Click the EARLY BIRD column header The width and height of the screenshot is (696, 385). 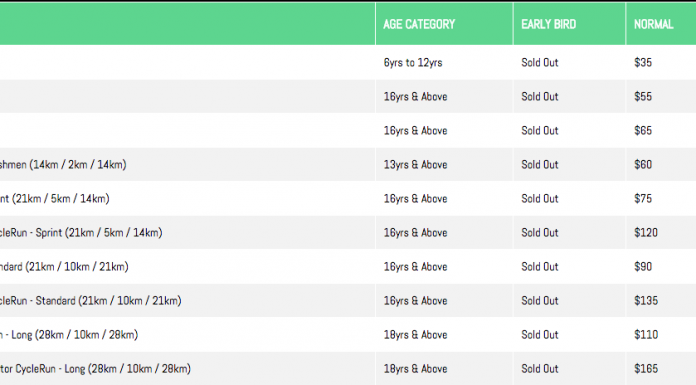point(549,24)
